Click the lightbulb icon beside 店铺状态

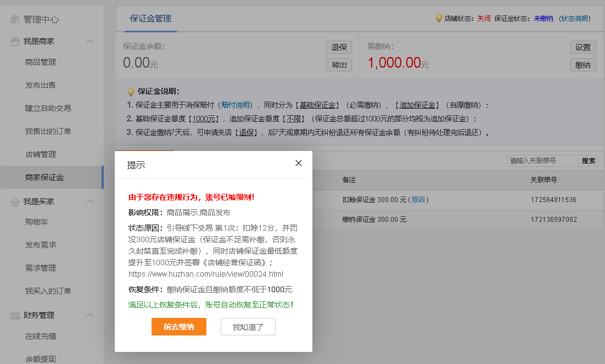tap(439, 18)
